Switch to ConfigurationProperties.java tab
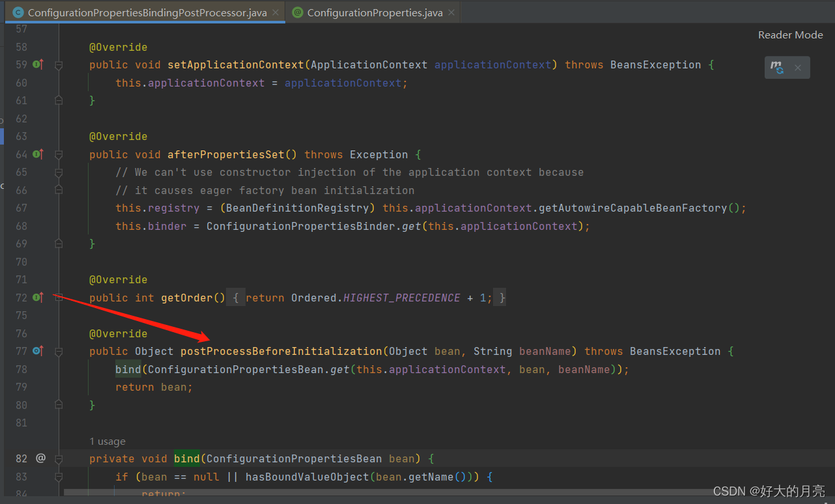 (375, 12)
